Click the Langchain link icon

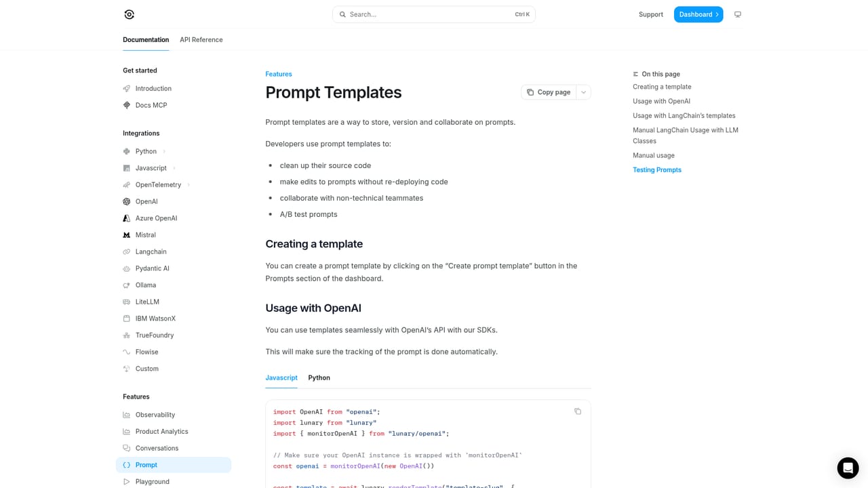coord(127,251)
